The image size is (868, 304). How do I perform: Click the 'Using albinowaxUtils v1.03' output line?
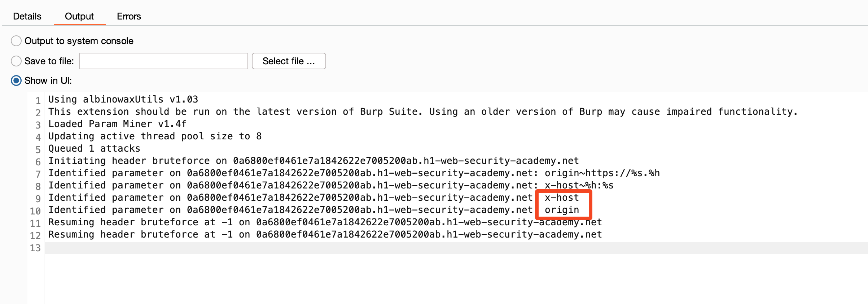click(123, 99)
